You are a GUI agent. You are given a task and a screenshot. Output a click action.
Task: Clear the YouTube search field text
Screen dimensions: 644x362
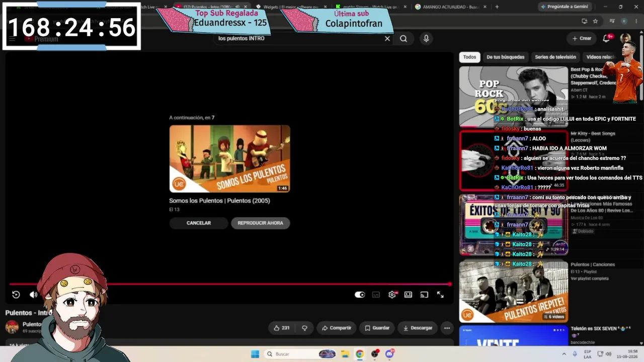coord(387,38)
